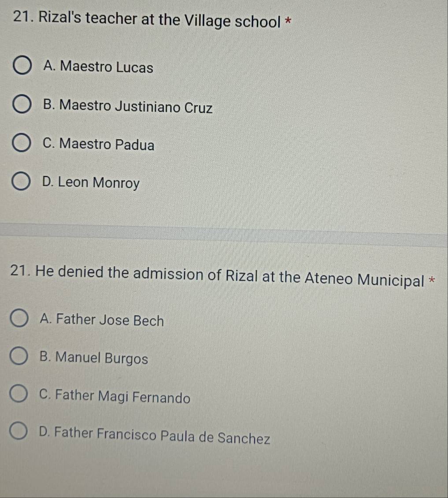Select radio button for Maestro Justiniano Cruz
Screen dimensions: 448x498
pyautogui.click(x=22, y=104)
